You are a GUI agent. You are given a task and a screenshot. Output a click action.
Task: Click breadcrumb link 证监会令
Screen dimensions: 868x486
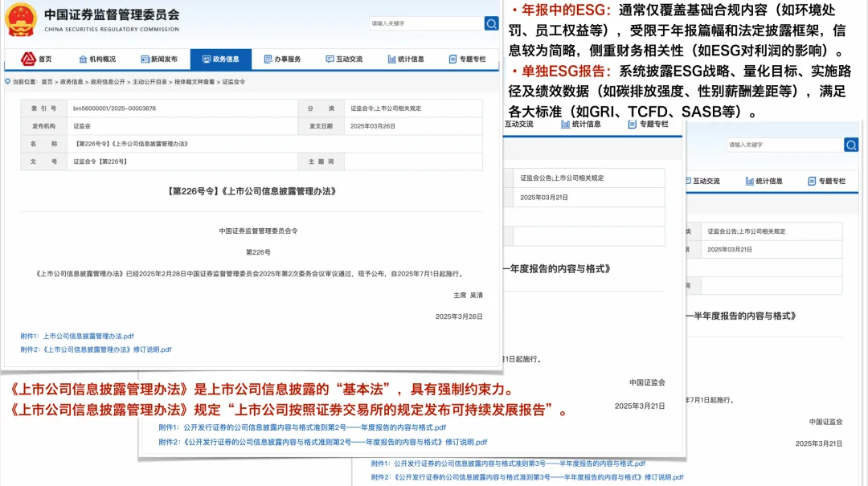[x=234, y=82]
